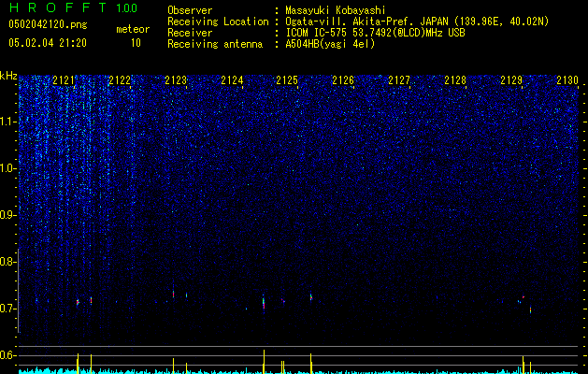Click time marker 2121
This screenshot has width=588, height=374.
click(x=64, y=79)
